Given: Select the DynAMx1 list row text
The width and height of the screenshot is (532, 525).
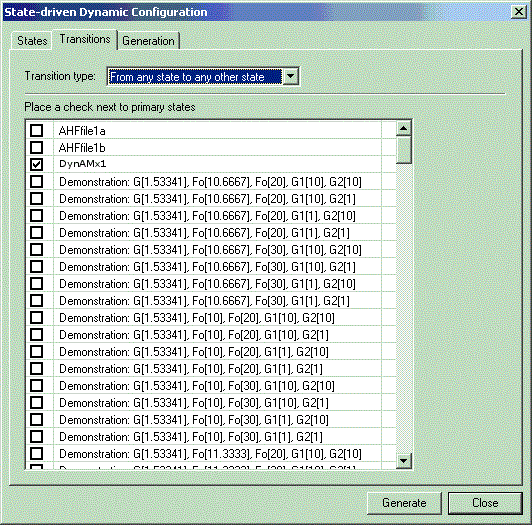Looking at the screenshot, I should click(x=82, y=164).
